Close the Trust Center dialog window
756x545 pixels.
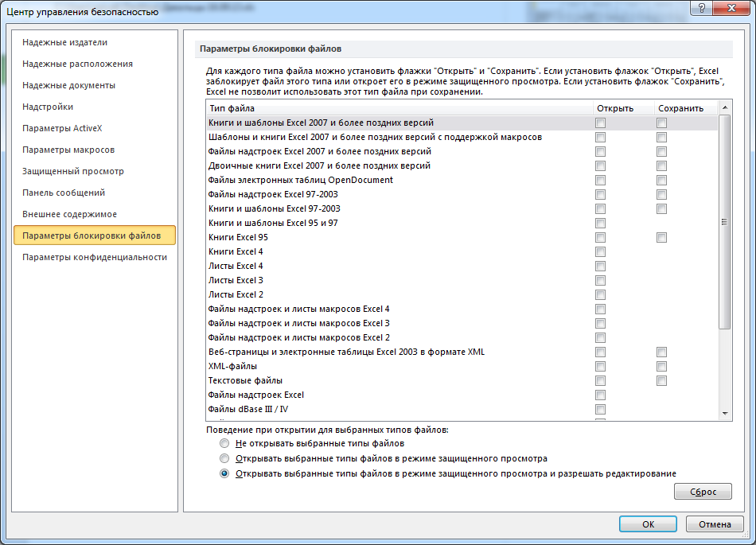tap(731, 8)
